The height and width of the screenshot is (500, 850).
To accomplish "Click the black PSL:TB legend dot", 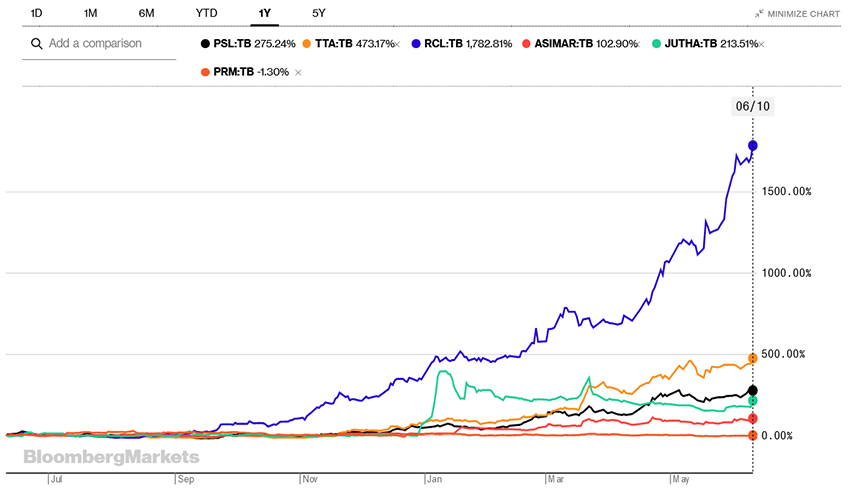I will click(206, 45).
